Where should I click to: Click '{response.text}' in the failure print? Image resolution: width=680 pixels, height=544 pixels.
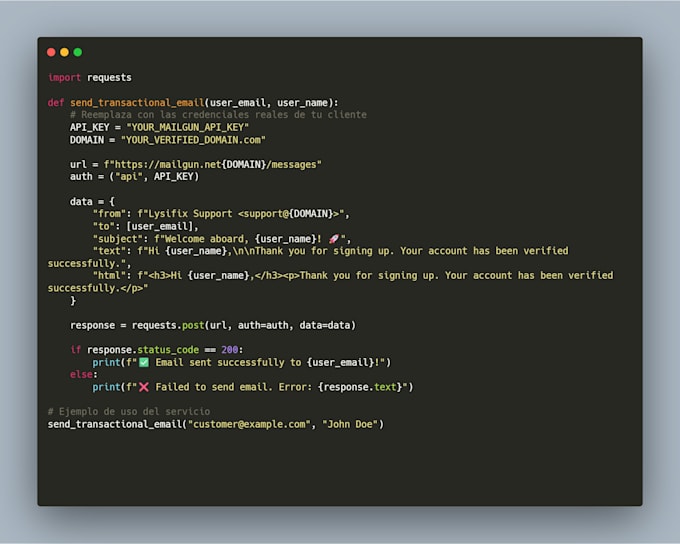(x=361, y=387)
